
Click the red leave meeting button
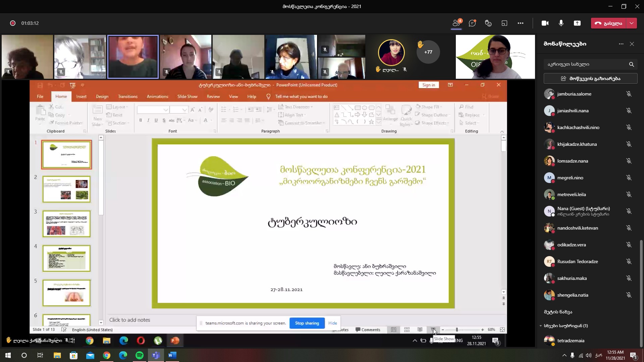608,23
